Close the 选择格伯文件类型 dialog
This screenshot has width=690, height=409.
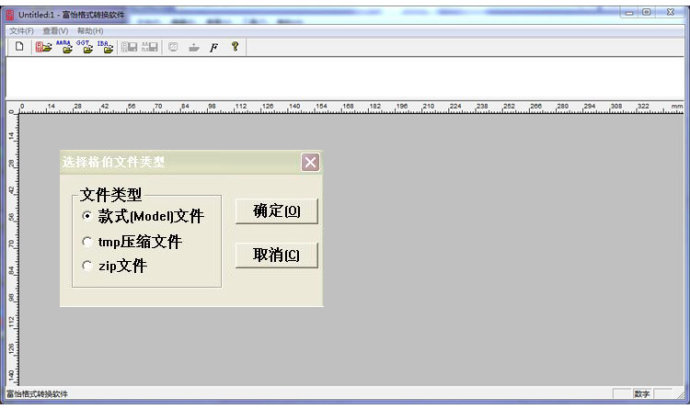coord(310,162)
